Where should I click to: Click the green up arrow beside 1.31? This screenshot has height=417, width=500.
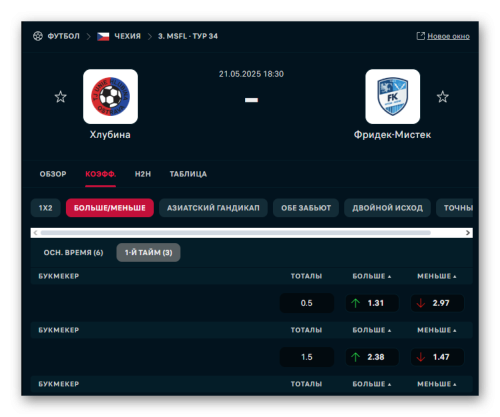pyautogui.click(x=356, y=303)
